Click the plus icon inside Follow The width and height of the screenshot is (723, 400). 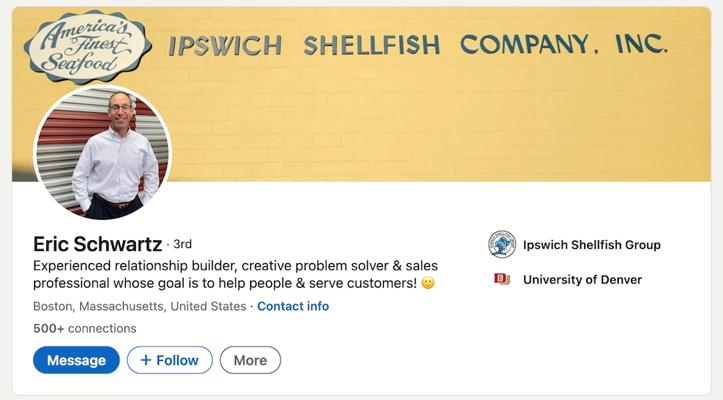point(145,360)
